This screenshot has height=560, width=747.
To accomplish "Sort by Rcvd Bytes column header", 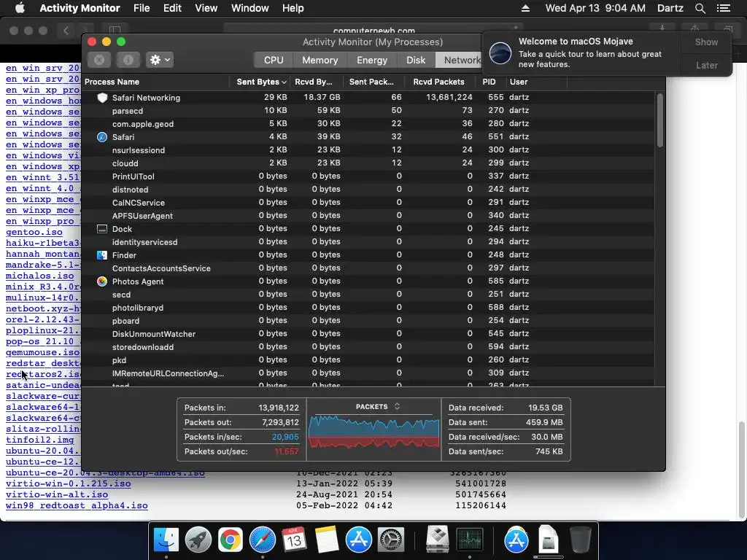I will click(x=317, y=82).
